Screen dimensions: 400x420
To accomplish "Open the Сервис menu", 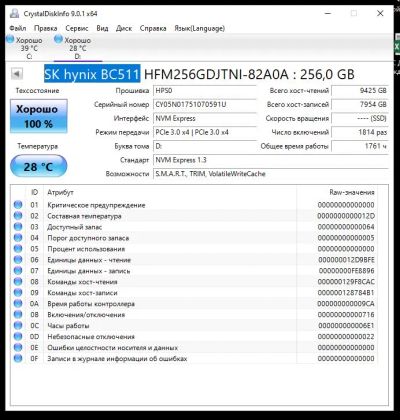I will [x=77, y=28].
